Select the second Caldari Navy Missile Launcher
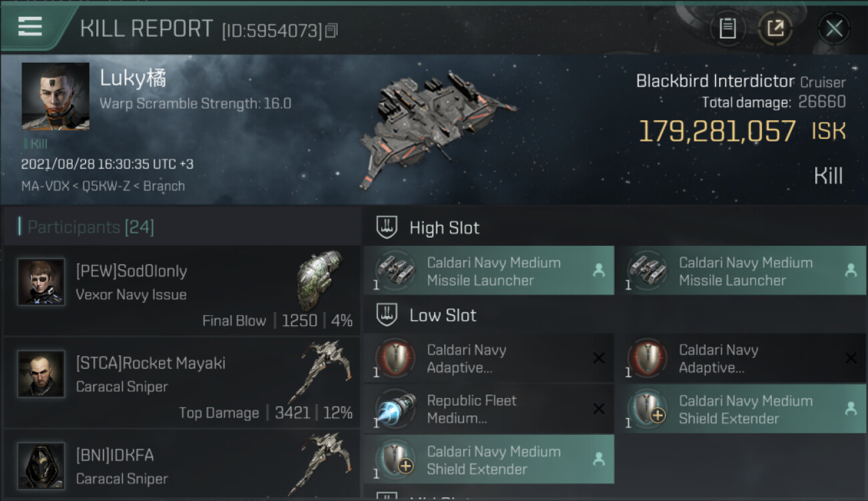The width and height of the screenshot is (868, 501). (740, 271)
